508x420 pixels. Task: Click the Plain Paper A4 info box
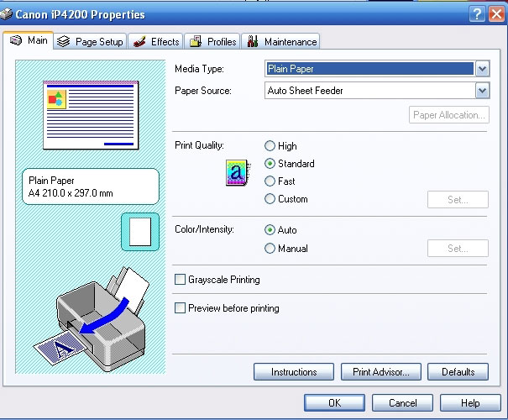91,186
